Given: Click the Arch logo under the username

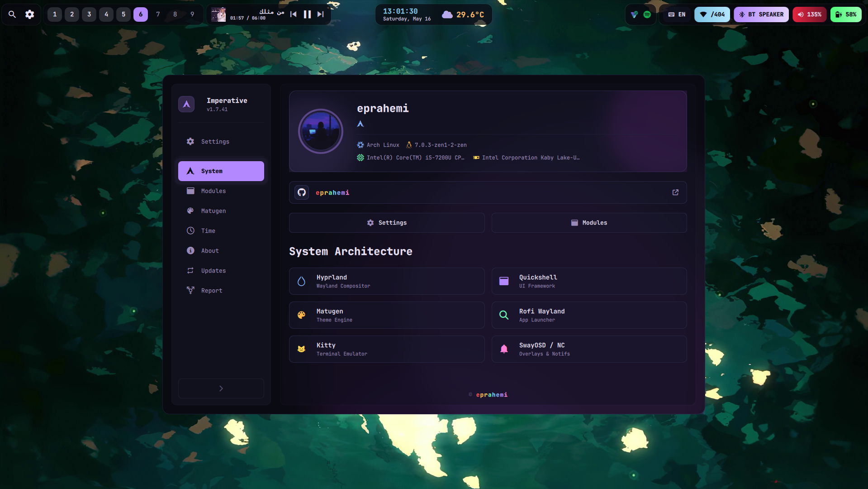Looking at the screenshot, I should (360, 124).
